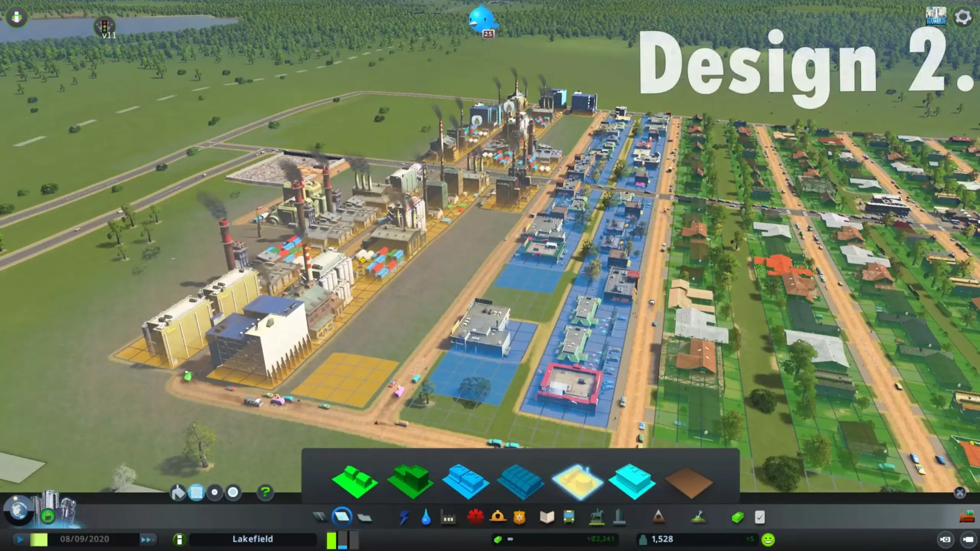Select high density residential zone
This screenshot has width=980, height=551.
point(410,481)
